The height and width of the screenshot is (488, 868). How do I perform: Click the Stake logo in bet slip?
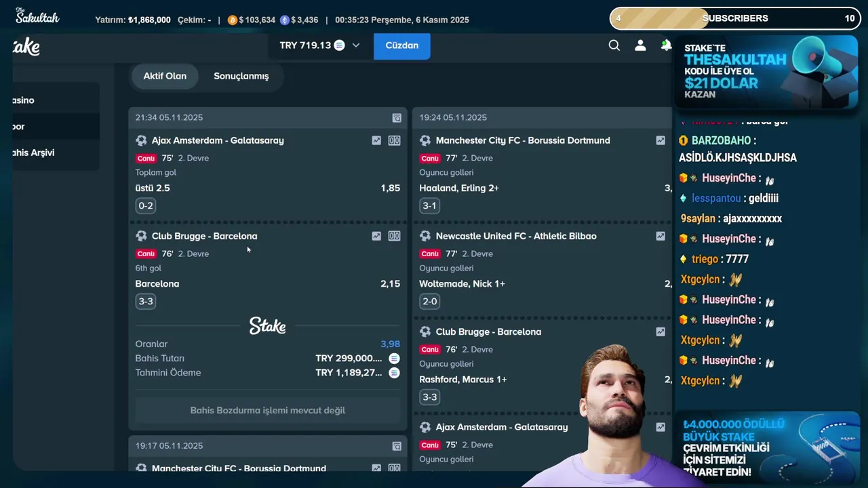coord(268,326)
